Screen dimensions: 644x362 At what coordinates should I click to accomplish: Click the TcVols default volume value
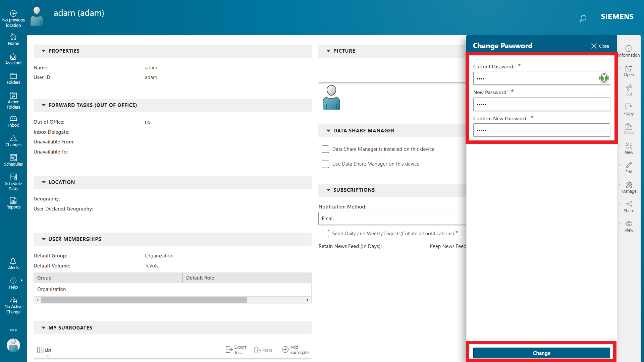click(152, 266)
